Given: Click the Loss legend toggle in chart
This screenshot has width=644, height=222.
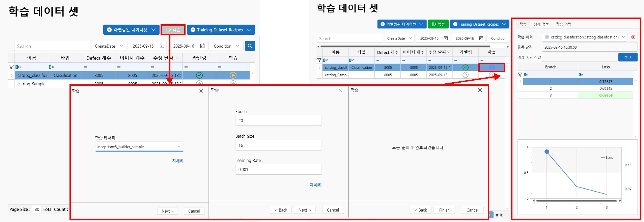Looking at the screenshot, I should (607, 158).
